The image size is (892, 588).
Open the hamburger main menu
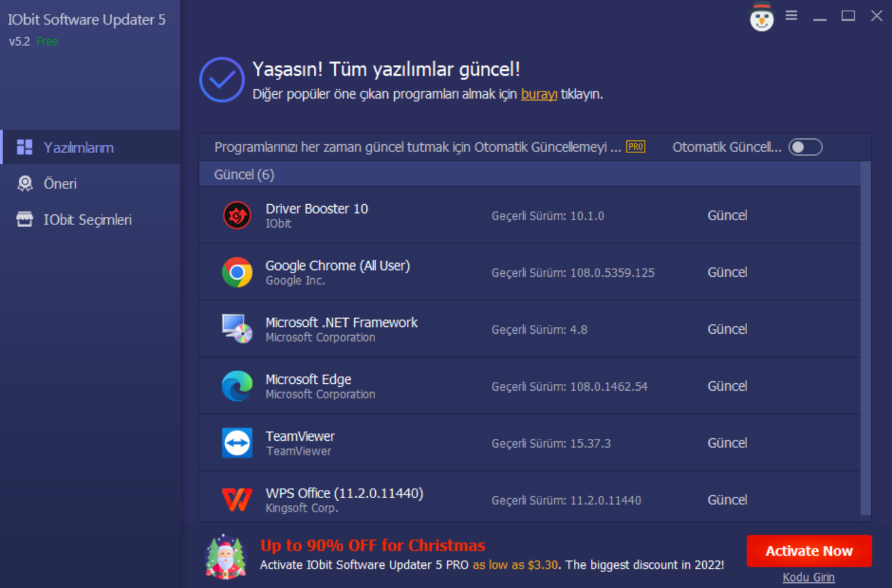[791, 15]
